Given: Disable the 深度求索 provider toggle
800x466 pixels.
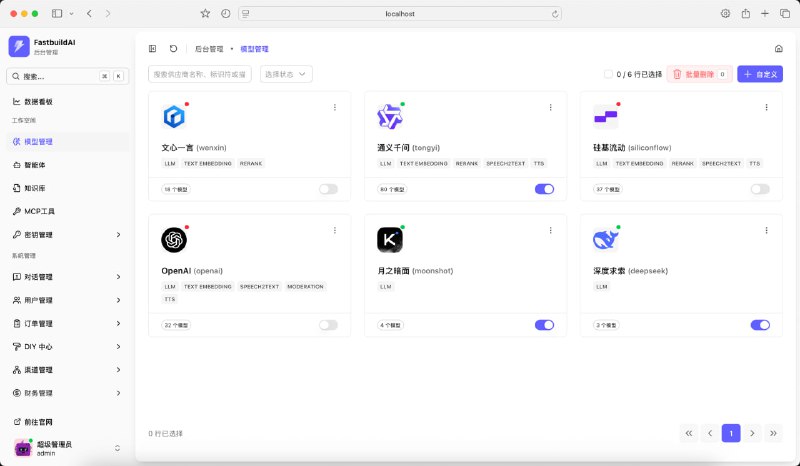Looking at the screenshot, I should [760, 325].
